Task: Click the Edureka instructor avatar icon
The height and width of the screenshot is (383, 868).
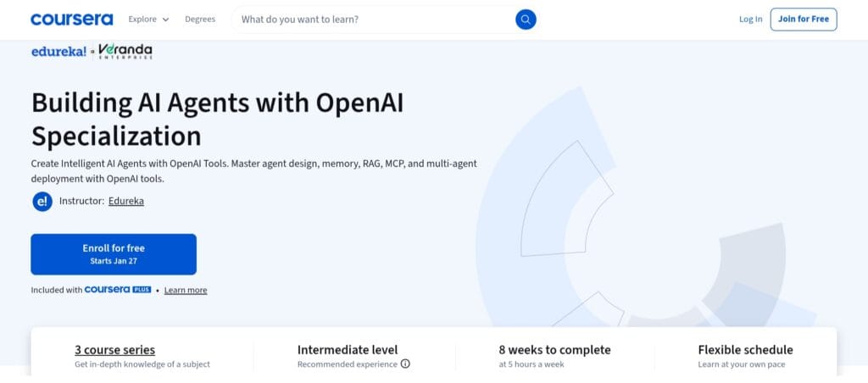Action: 42,202
